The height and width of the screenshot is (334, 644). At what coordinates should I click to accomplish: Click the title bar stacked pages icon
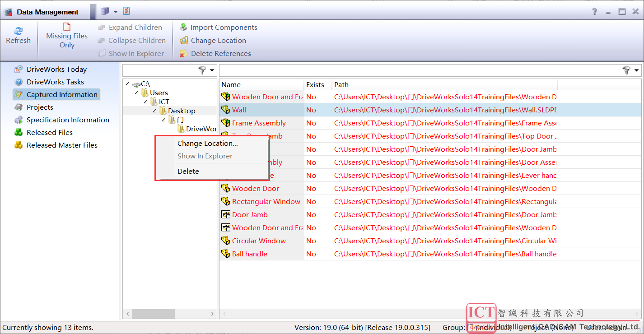point(105,11)
